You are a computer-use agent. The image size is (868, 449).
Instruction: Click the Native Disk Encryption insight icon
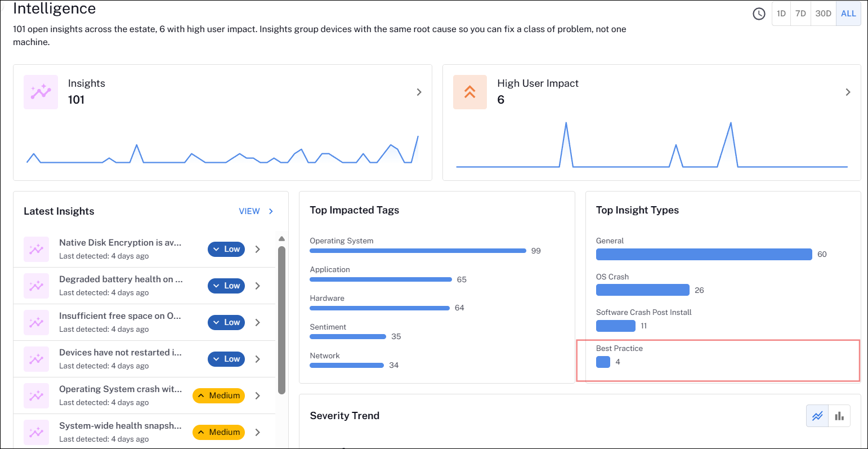click(x=36, y=249)
